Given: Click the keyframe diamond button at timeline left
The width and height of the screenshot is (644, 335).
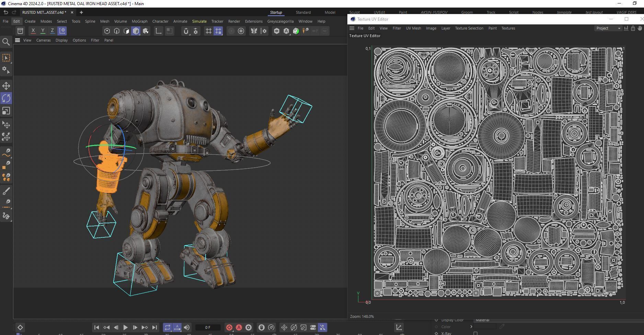Looking at the screenshot, I should pos(20,327).
